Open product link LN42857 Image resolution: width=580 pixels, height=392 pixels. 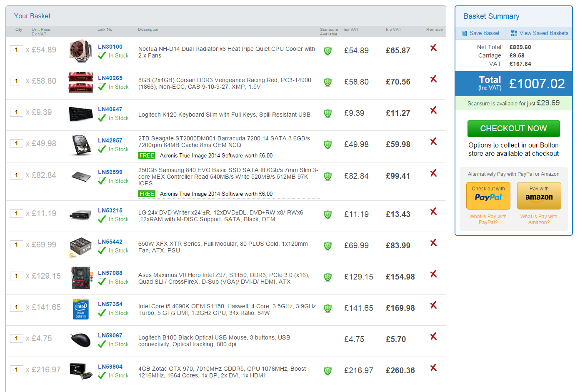110,141
